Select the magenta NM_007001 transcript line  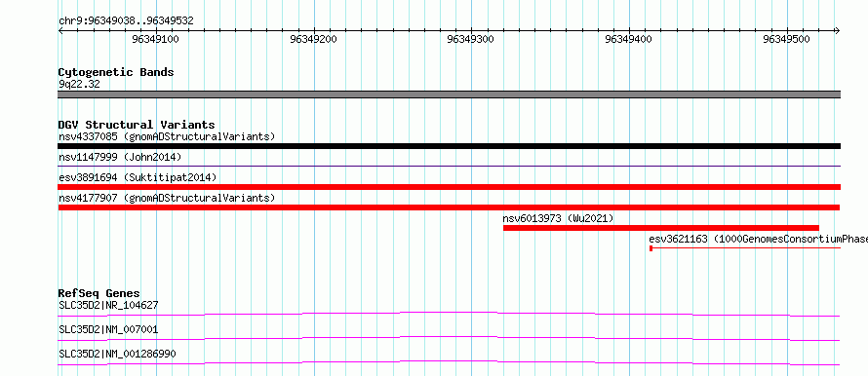[x=449, y=338]
